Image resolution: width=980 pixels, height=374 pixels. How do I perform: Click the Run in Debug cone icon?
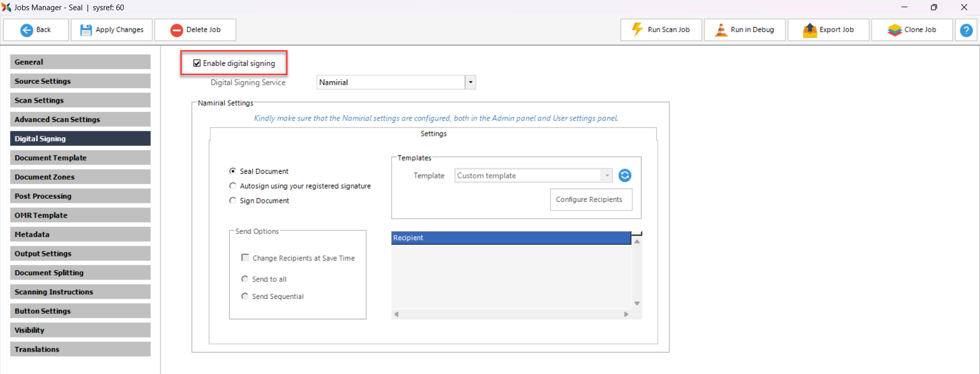click(721, 30)
